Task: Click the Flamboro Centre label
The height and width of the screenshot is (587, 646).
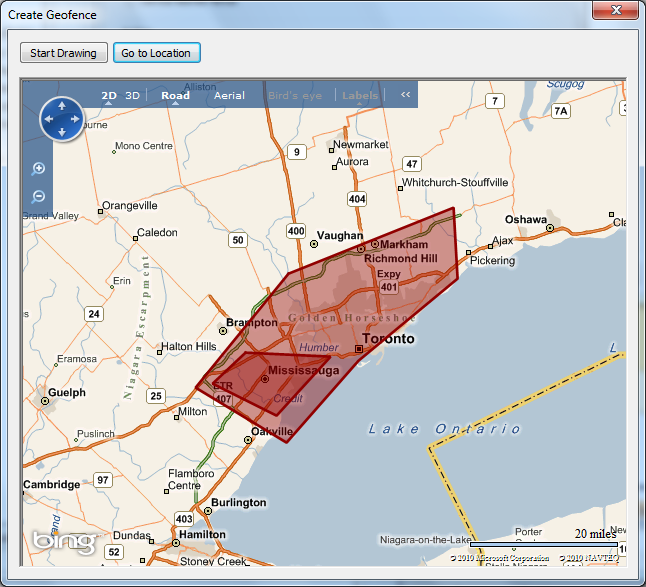Action: 191,479
